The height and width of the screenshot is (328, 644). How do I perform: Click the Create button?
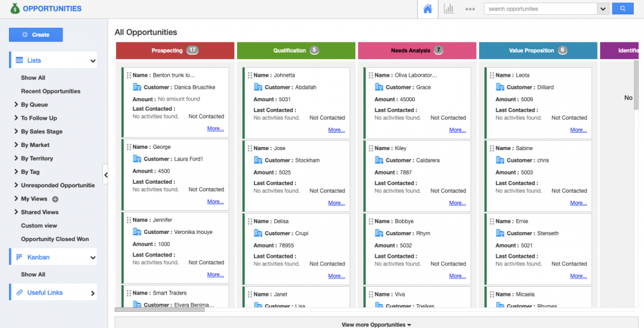[35, 35]
